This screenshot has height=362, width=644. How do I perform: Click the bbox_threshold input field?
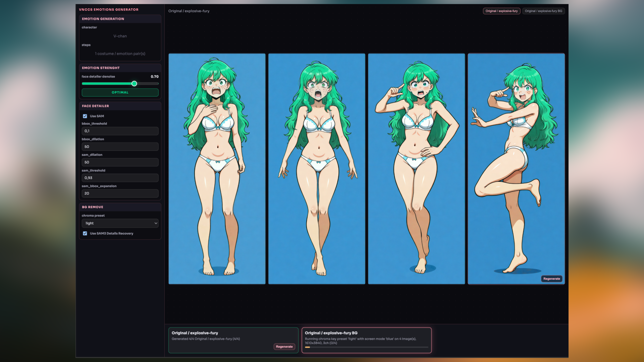click(x=120, y=131)
